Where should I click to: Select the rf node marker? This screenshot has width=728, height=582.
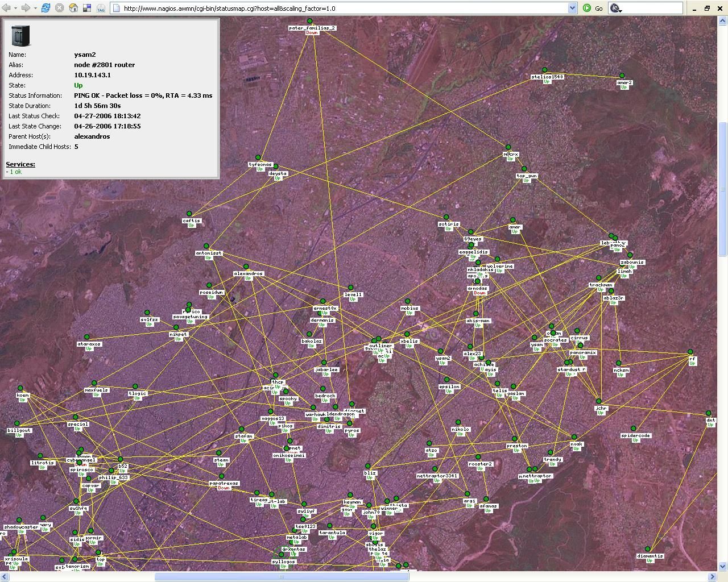[690, 352]
